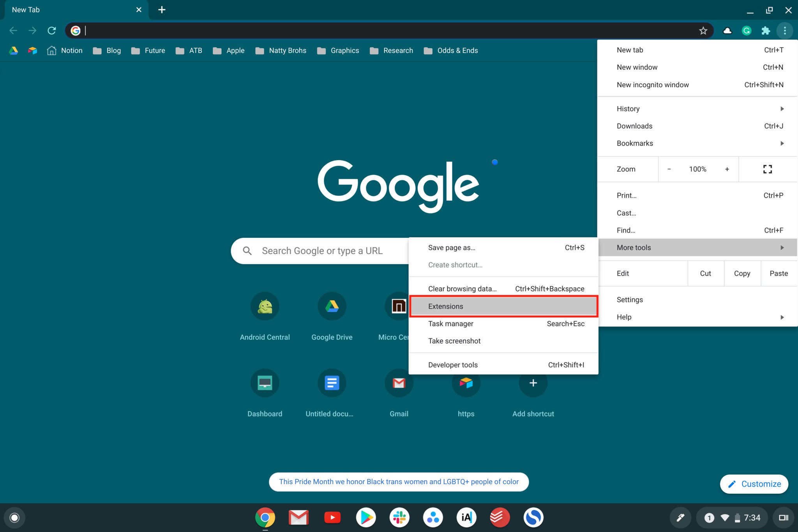Click the Copy button in Edit row
Screen dimensions: 798x532
pyautogui.click(x=742, y=274)
